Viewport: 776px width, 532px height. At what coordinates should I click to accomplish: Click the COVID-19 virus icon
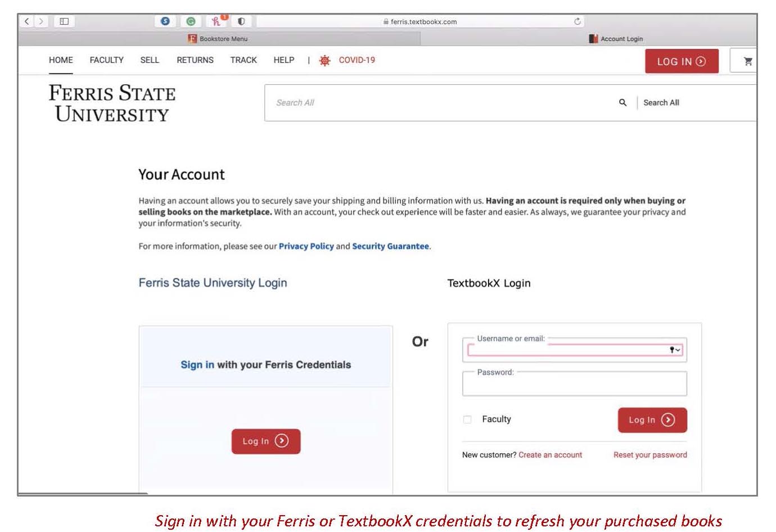pos(324,60)
